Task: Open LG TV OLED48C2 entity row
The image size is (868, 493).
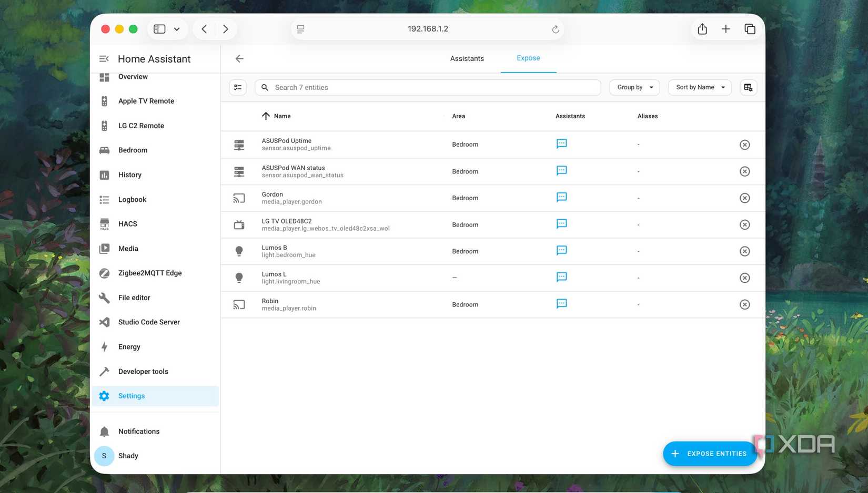Action: click(x=493, y=225)
